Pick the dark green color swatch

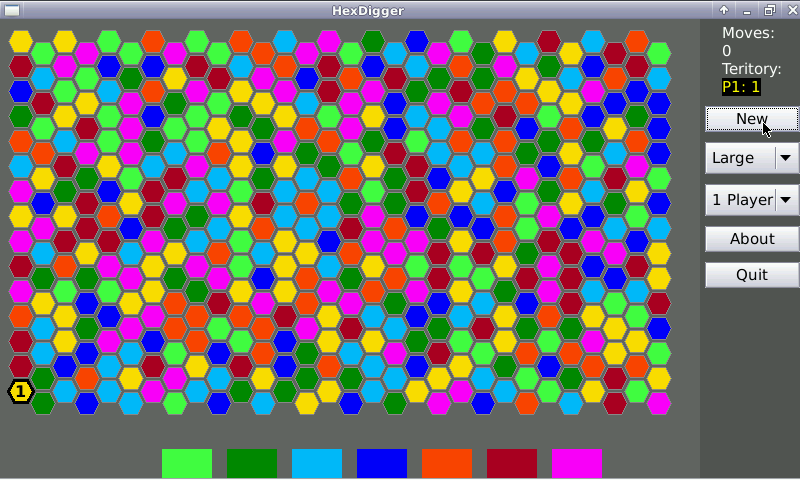click(x=252, y=464)
